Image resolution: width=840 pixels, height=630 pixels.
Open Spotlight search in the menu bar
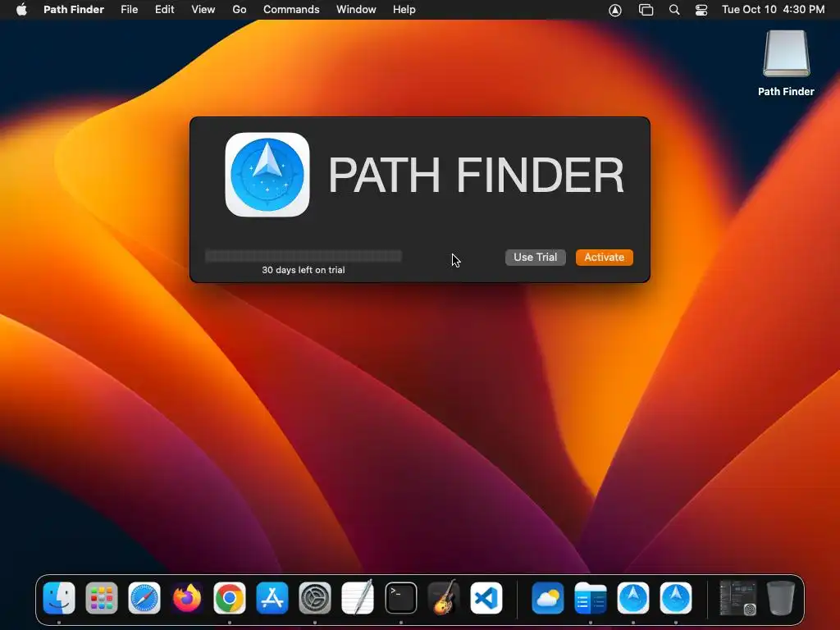coord(674,10)
